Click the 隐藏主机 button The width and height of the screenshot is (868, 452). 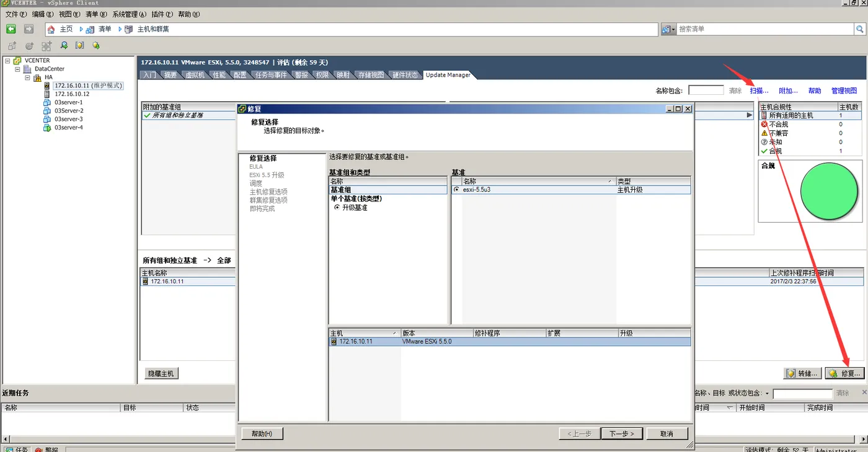tap(161, 374)
